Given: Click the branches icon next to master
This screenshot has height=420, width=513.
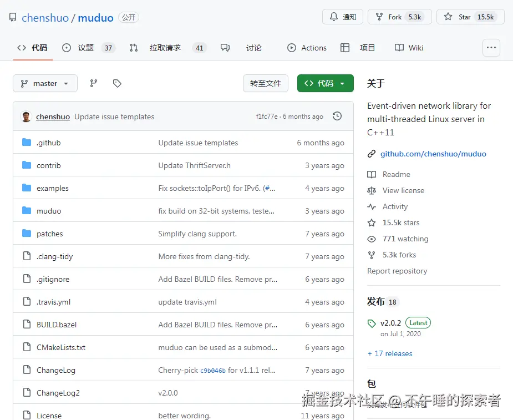Looking at the screenshot, I should [93, 83].
